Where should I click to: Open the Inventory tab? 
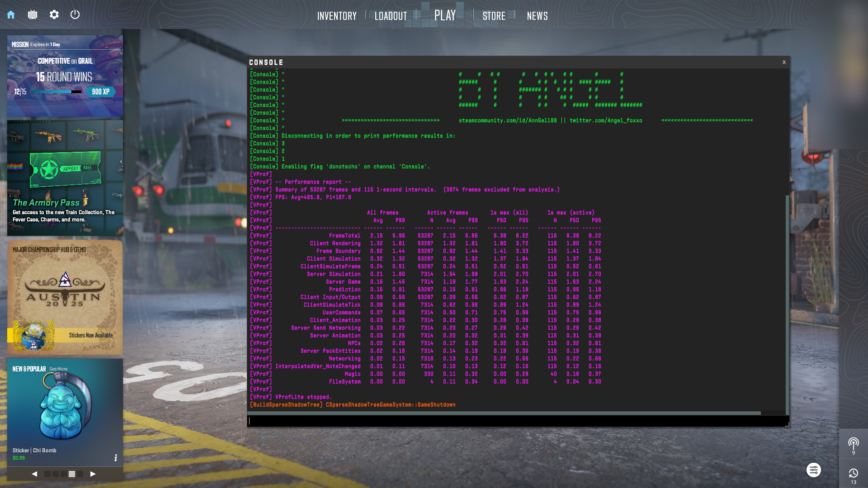(337, 16)
